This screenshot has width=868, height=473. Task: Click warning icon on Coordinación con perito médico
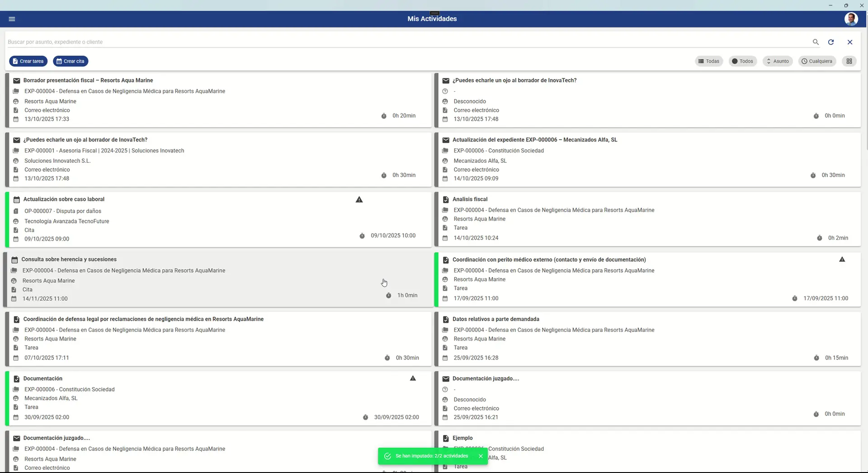pyautogui.click(x=842, y=260)
